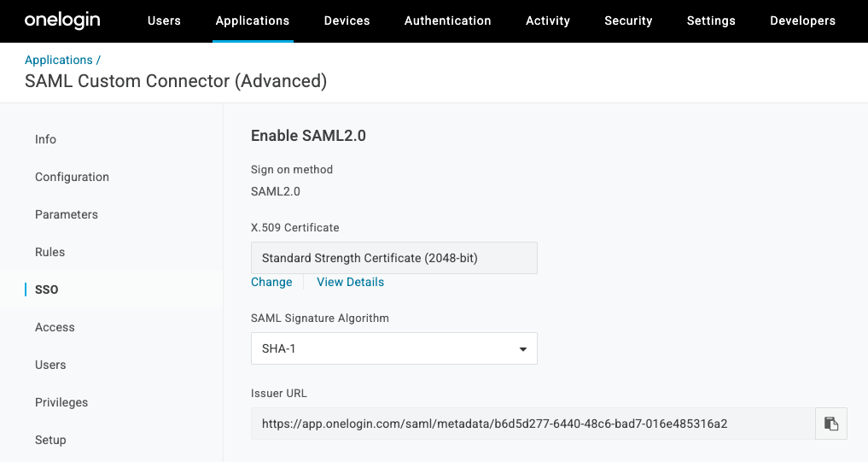Click View Details certificate link
868x462 pixels.
351,282
